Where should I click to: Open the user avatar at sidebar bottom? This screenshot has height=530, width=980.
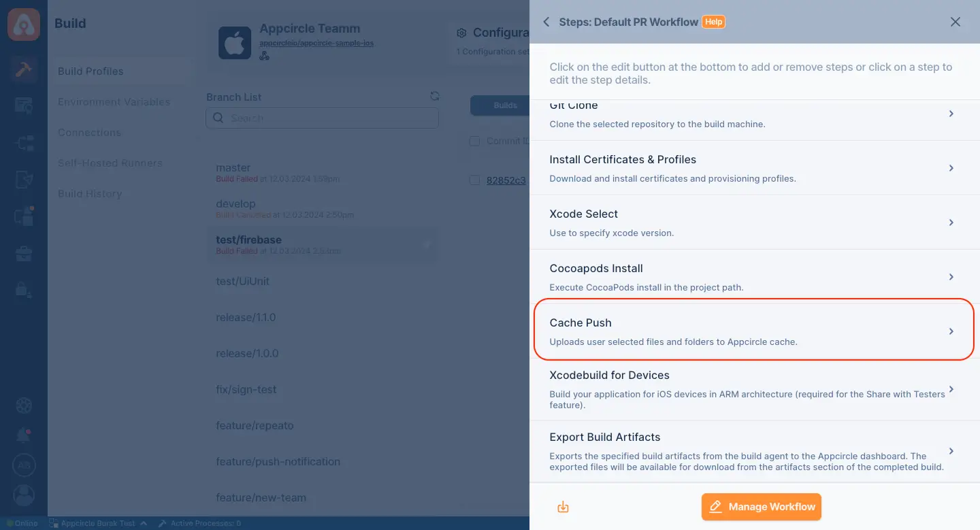point(24,495)
